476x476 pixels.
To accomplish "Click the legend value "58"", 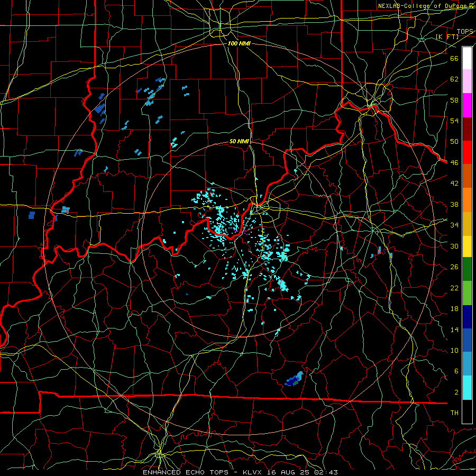I will coord(454,100).
